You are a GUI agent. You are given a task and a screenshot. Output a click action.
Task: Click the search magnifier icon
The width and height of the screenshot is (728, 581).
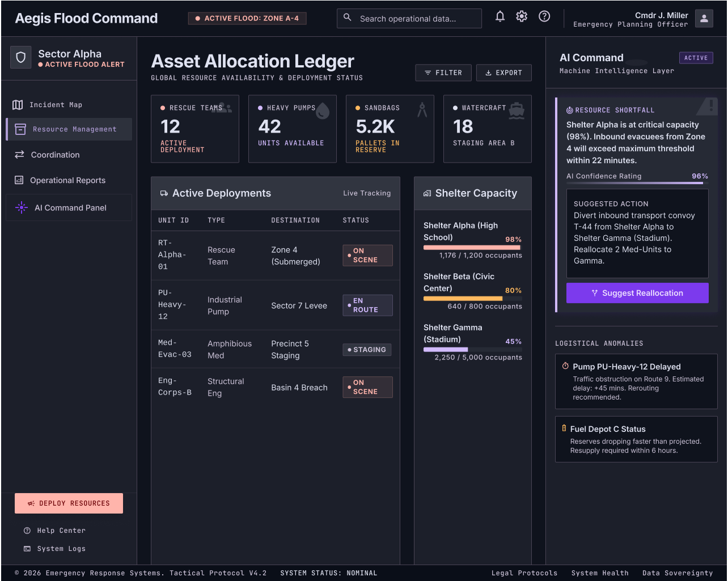pos(348,18)
